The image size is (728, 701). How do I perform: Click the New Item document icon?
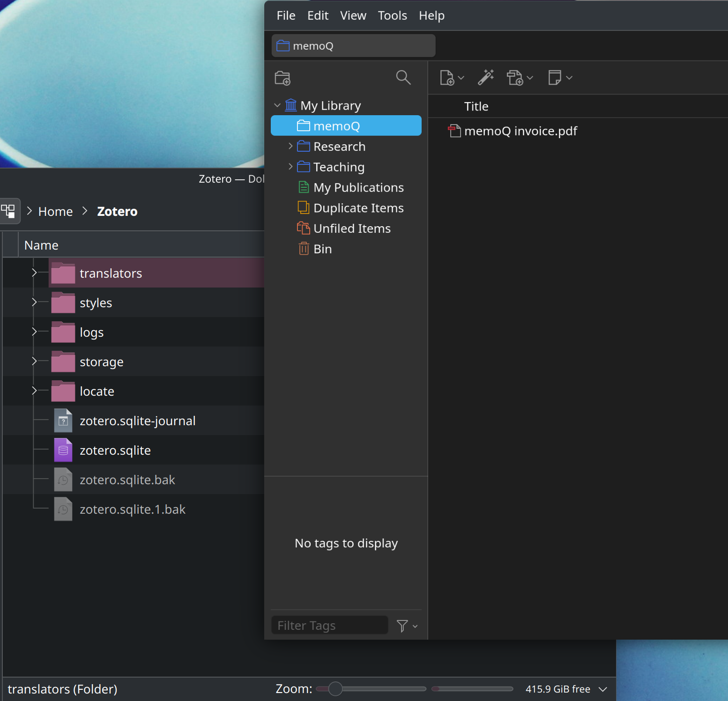click(x=447, y=78)
